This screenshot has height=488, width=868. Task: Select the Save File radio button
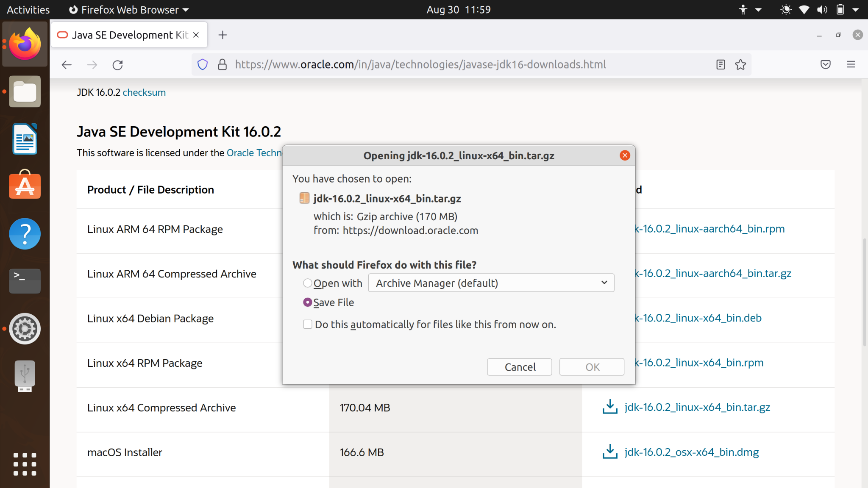click(307, 302)
